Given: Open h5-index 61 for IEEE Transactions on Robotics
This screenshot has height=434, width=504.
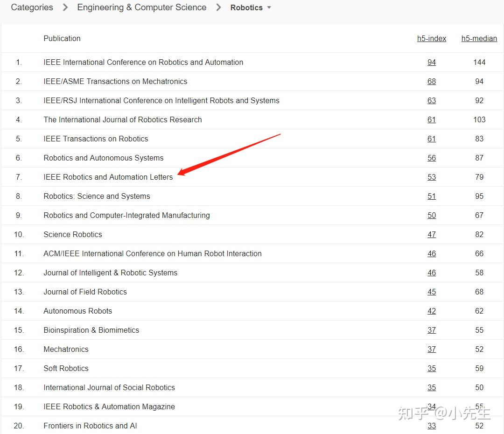Looking at the screenshot, I should (x=432, y=139).
